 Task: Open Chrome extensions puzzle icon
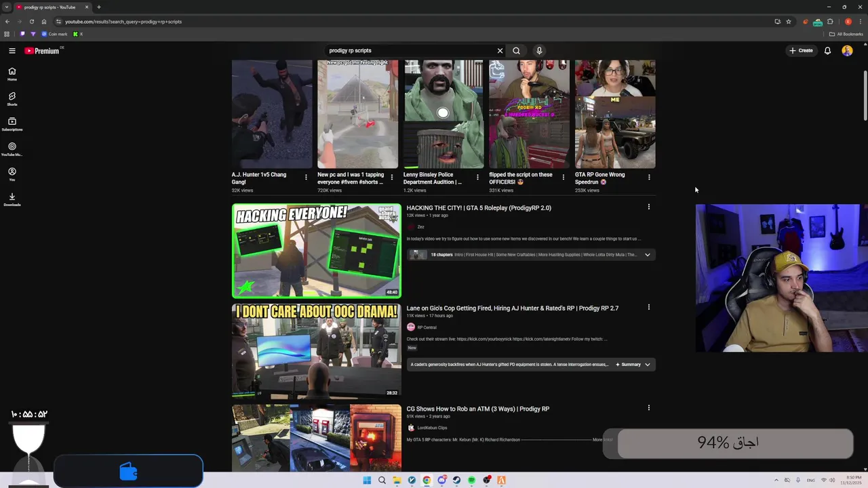(830, 22)
